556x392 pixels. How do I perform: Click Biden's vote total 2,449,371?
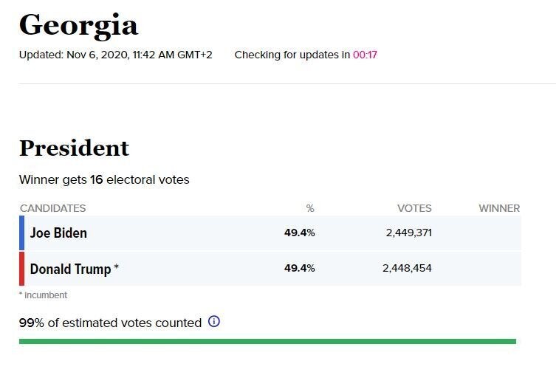pos(409,233)
